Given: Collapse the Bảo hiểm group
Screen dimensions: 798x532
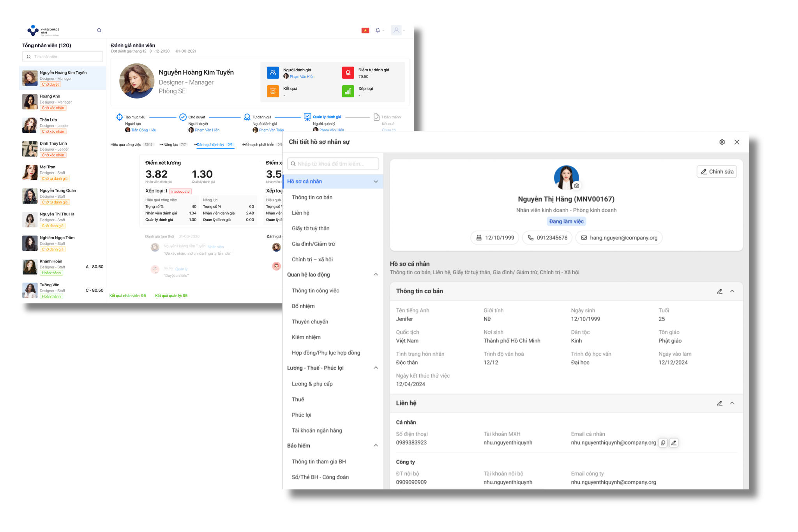Looking at the screenshot, I should (x=376, y=446).
